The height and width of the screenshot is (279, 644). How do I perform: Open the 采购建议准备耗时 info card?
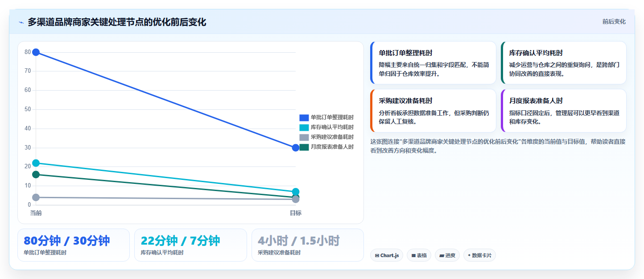click(433, 111)
